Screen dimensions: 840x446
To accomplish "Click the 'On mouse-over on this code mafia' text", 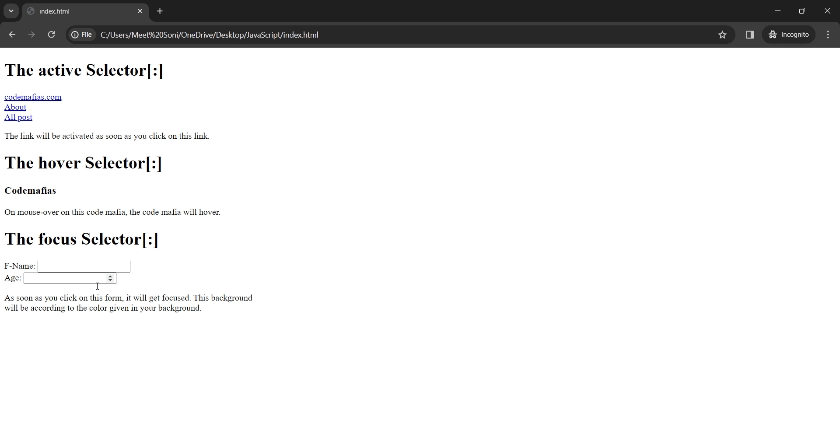I will pyautogui.click(x=112, y=212).
